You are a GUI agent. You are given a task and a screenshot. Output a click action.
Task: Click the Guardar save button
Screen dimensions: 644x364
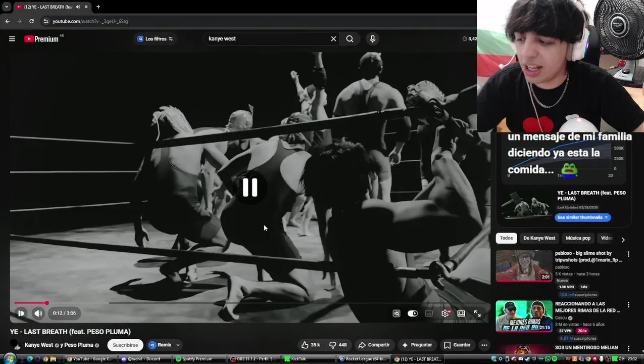point(457,345)
